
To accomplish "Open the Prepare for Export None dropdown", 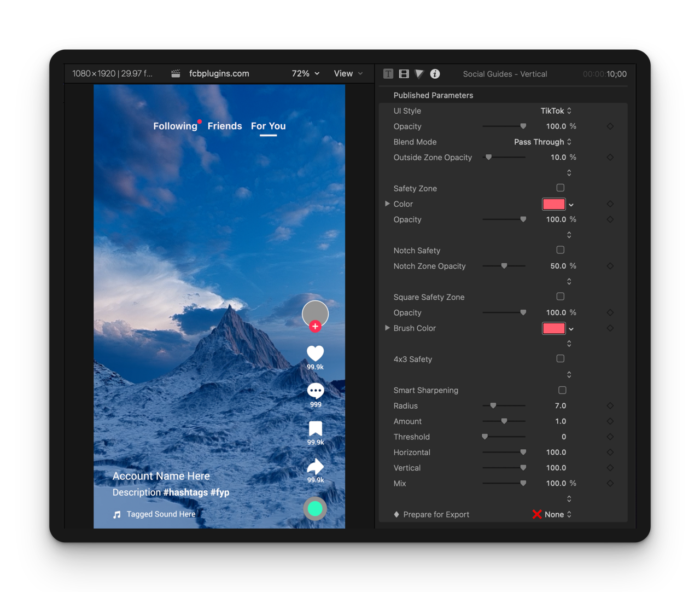I will [558, 514].
